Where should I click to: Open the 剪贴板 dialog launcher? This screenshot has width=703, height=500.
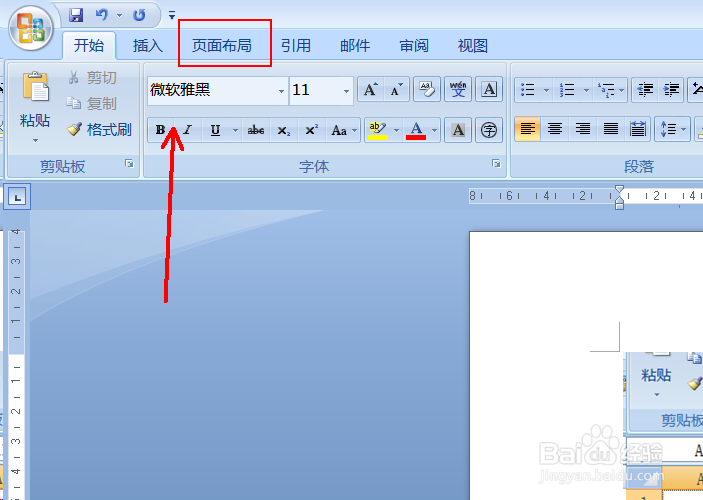(129, 164)
